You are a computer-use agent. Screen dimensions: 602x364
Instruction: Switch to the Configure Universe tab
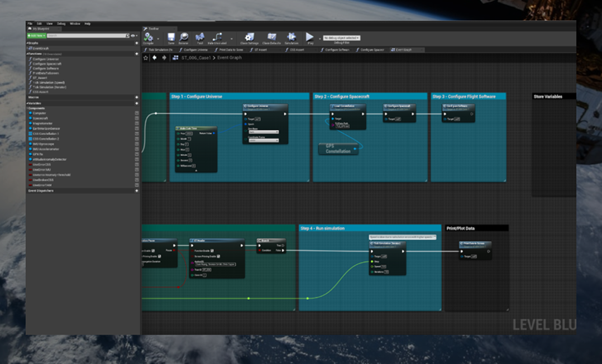pyautogui.click(x=195, y=50)
